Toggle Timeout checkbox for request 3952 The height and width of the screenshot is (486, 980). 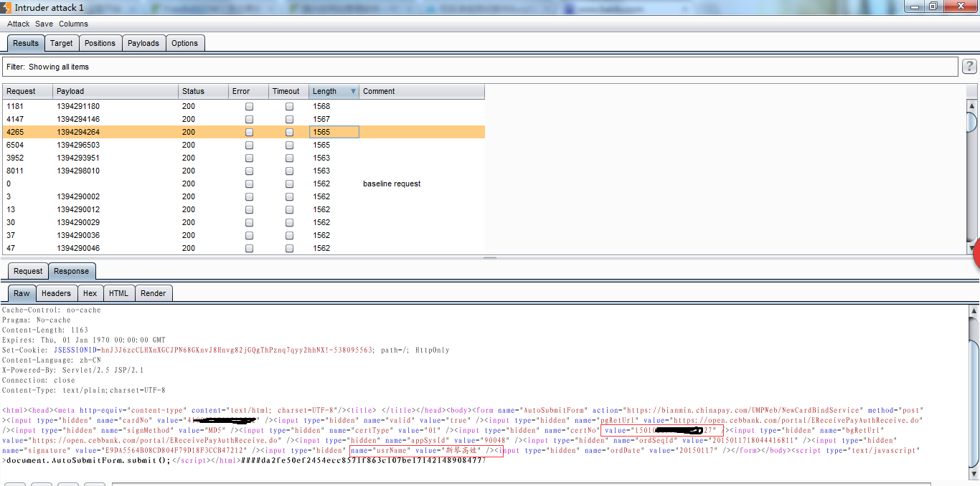290,158
